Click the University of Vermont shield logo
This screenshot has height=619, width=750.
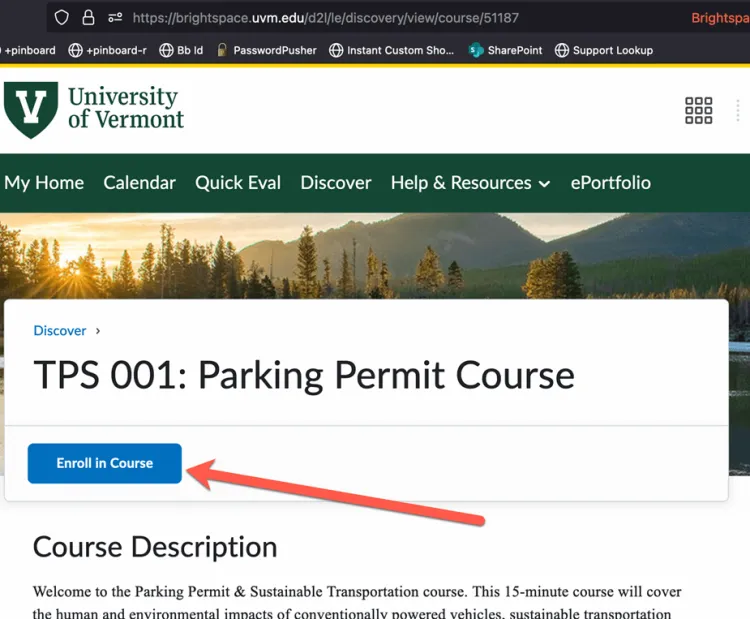[x=30, y=109]
